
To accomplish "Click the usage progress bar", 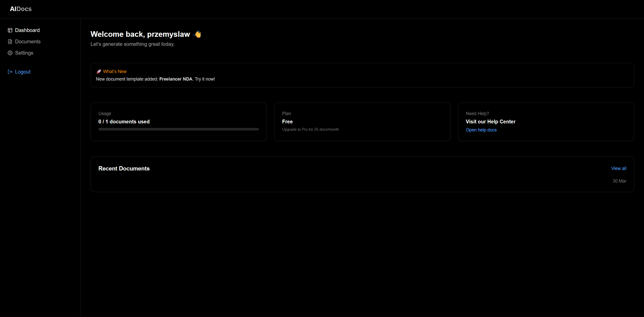I will coord(178,129).
